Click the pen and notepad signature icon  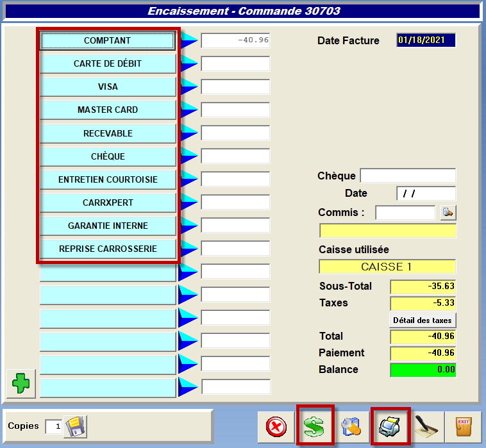pos(426,427)
